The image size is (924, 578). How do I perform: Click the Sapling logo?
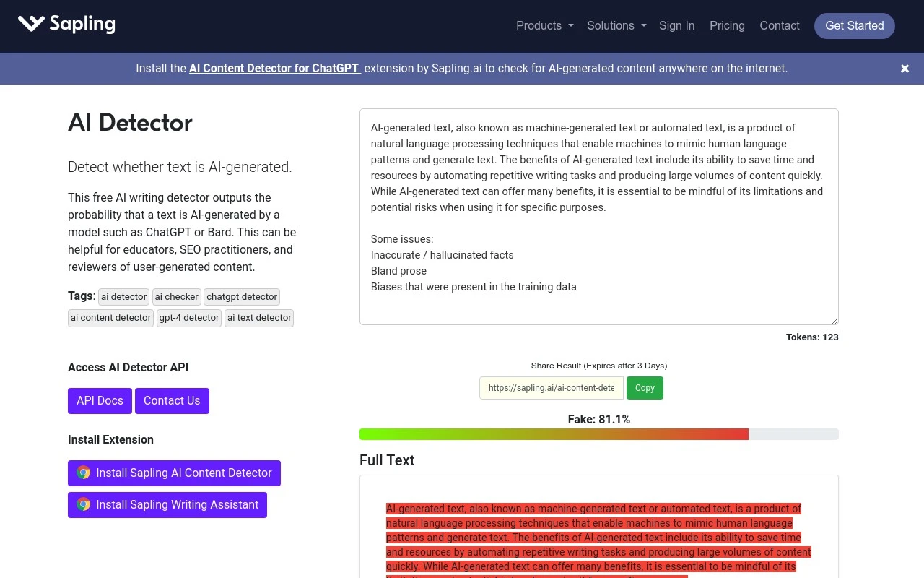click(x=66, y=24)
